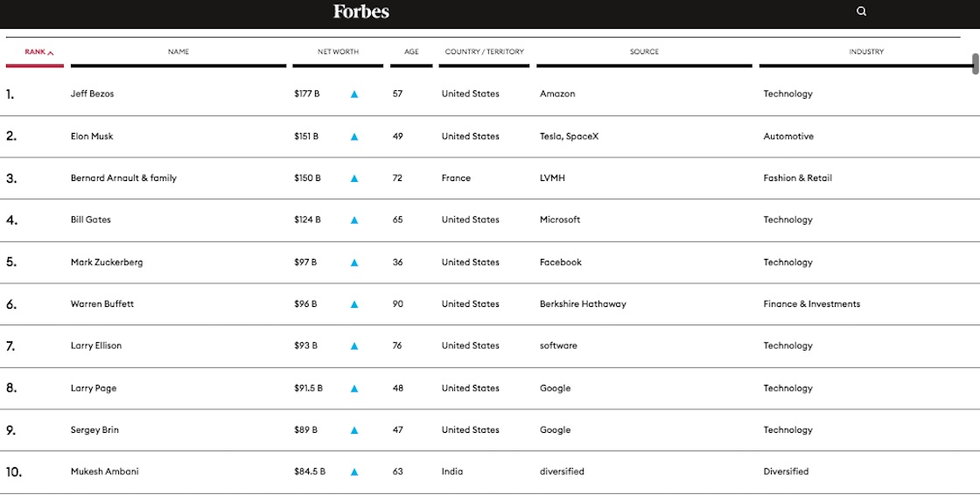Sort by Industry column header
Image resolution: width=980 pixels, height=495 pixels.
tap(865, 52)
